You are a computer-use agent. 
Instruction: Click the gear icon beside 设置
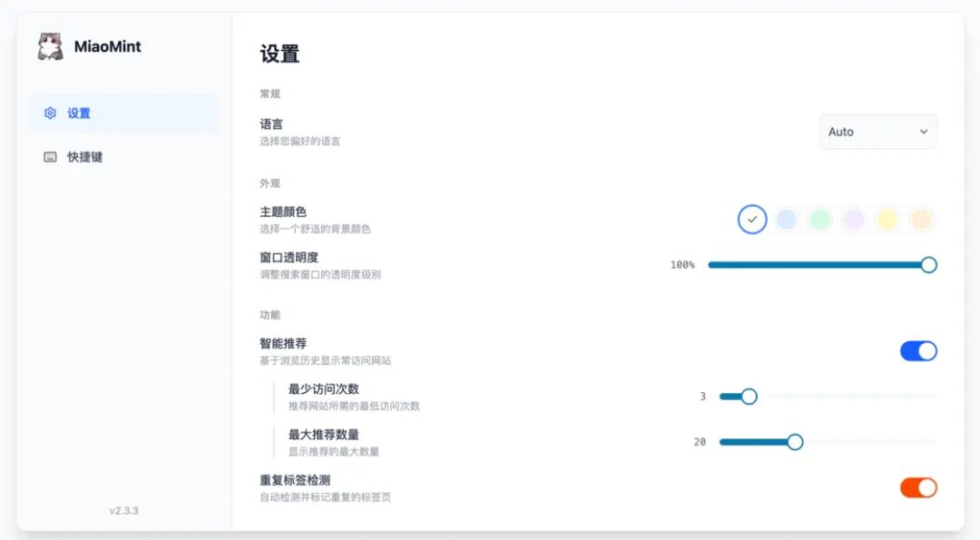pos(50,113)
